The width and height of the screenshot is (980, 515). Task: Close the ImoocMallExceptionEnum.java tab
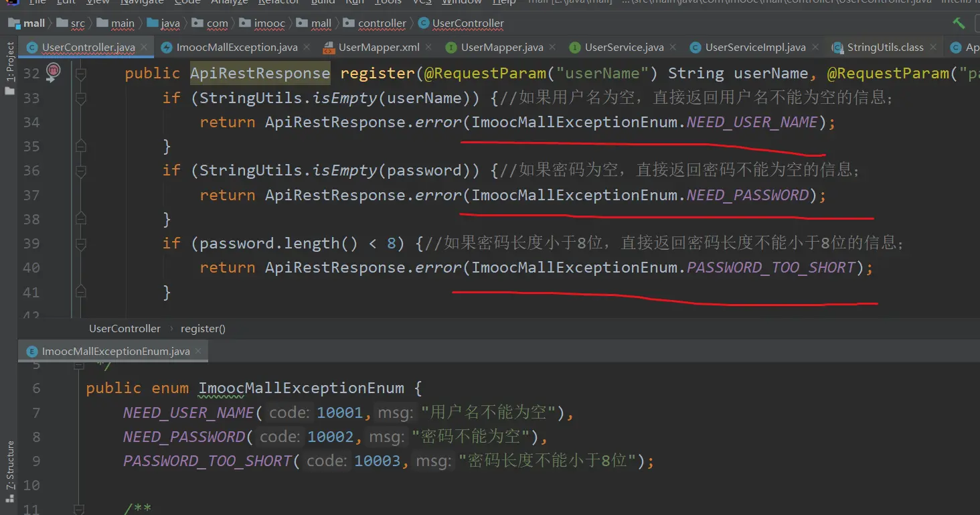click(x=199, y=352)
